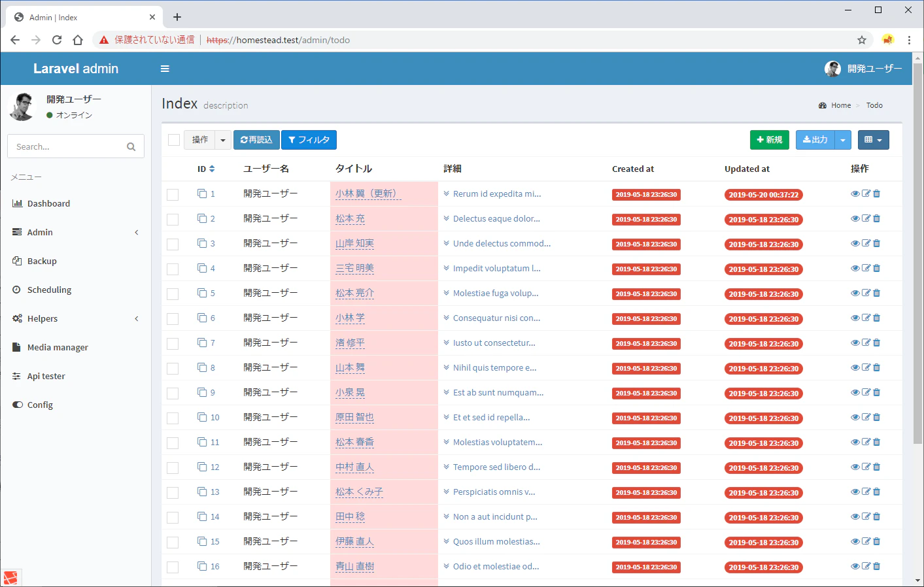Image resolution: width=924 pixels, height=587 pixels.
Task: Check the select-all checkbox in the toolbar
Action: (174, 140)
